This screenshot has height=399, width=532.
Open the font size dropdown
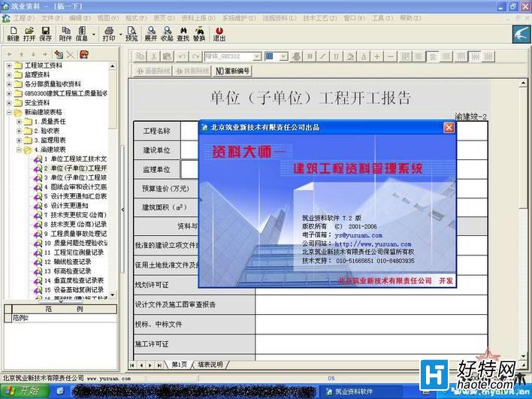(284, 56)
